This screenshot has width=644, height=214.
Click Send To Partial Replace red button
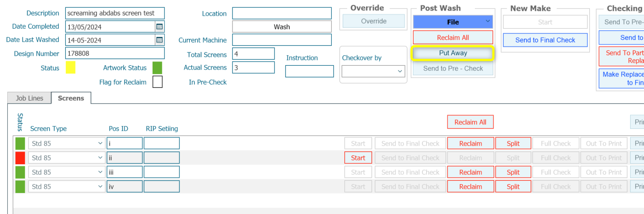[x=621, y=57]
